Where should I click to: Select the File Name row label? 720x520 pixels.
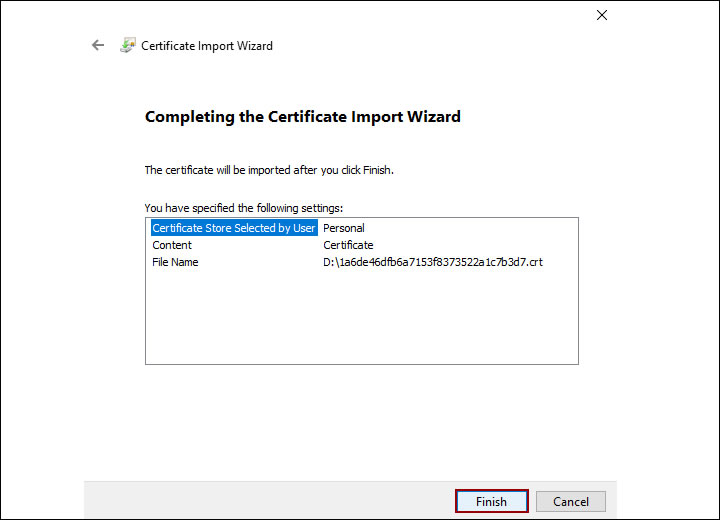pyautogui.click(x=176, y=262)
